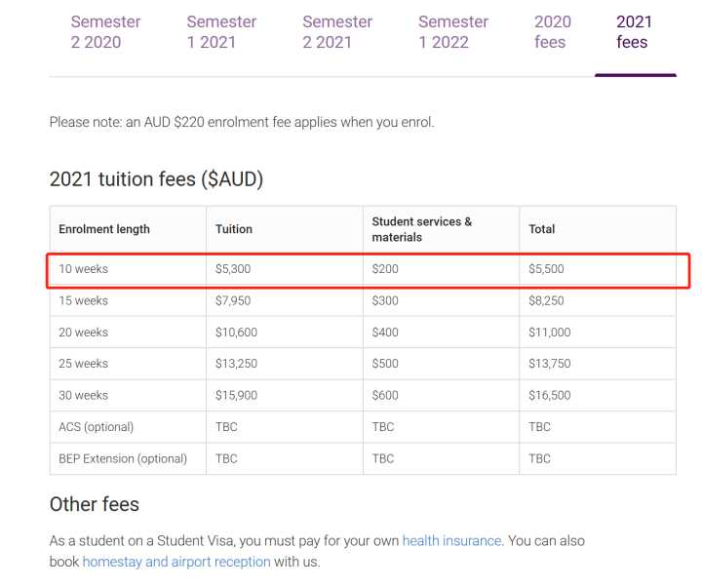Open the Semester 1 2021 tab
702x588 pixels.
221,32
